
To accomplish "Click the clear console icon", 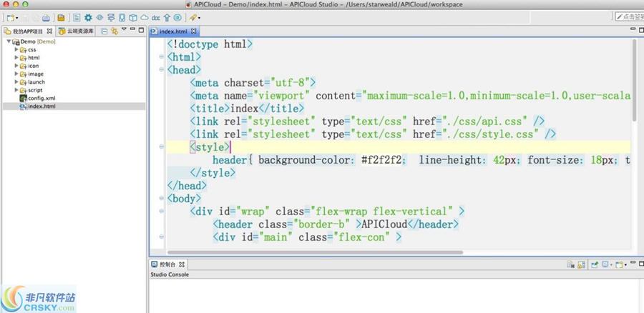I will (x=570, y=264).
